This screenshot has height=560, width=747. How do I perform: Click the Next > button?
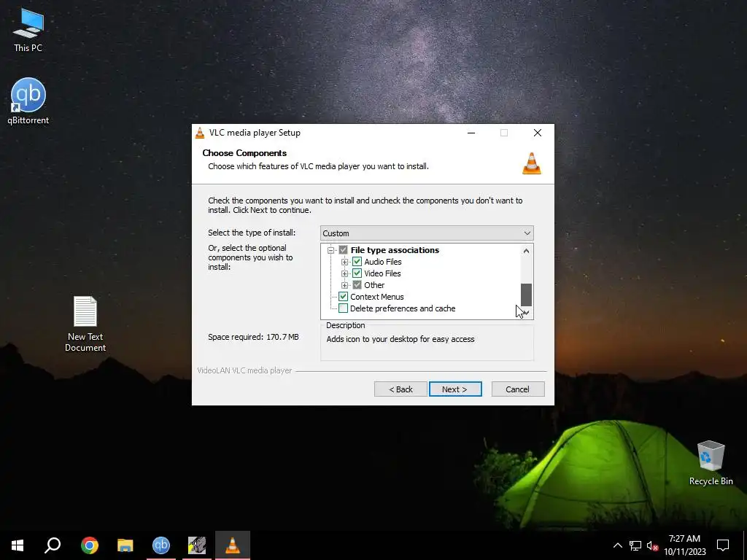455,389
